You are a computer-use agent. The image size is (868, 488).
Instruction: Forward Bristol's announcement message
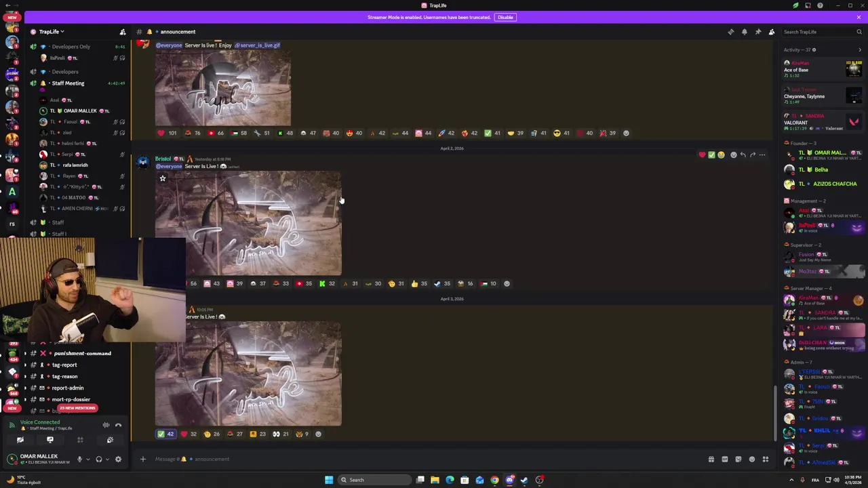pyautogui.click(x=752, y=155)
